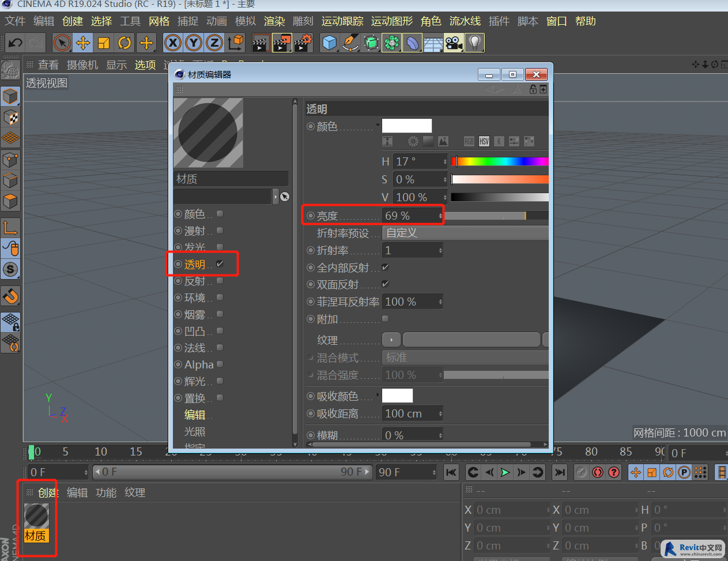Click arrow beside material layer field

click(x=276, y=197)
